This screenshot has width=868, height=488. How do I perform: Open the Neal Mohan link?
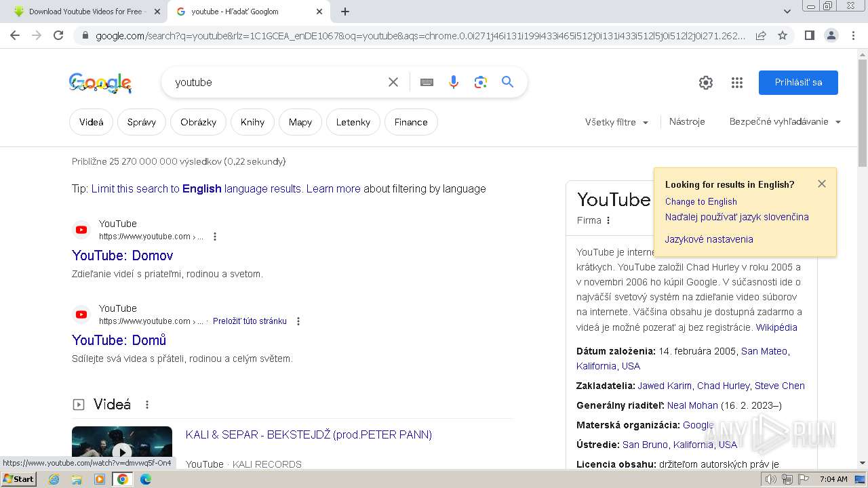pos(692,405)
